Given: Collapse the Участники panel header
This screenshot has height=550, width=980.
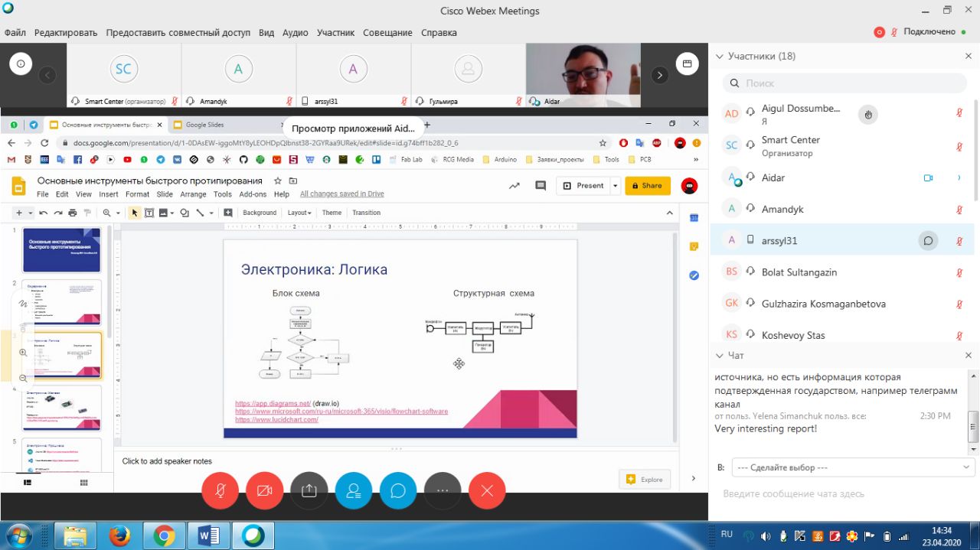Looking at the screenshot, I should tap(719, 56).
